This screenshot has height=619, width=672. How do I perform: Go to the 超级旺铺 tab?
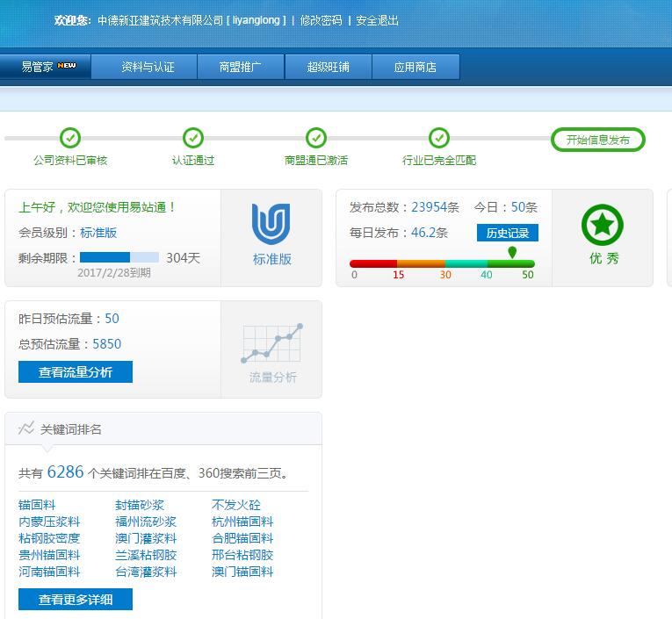pyautogui.click(x=328, y=67)
